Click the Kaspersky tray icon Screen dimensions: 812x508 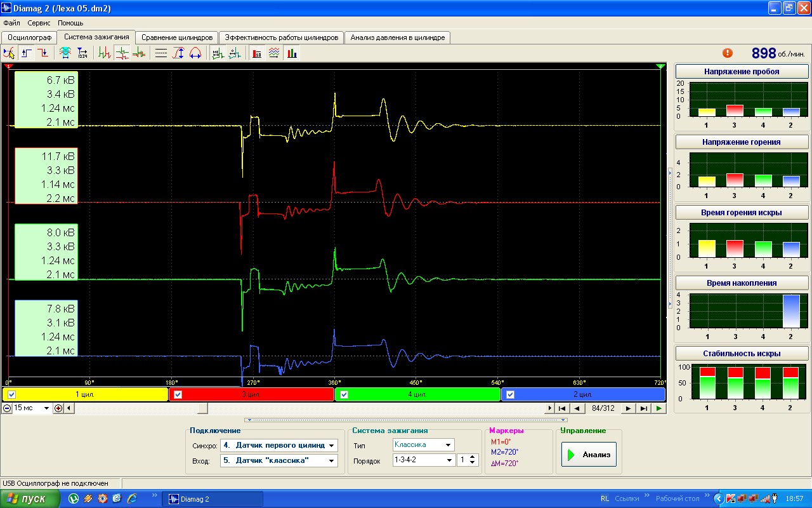(x=731, y=498)
